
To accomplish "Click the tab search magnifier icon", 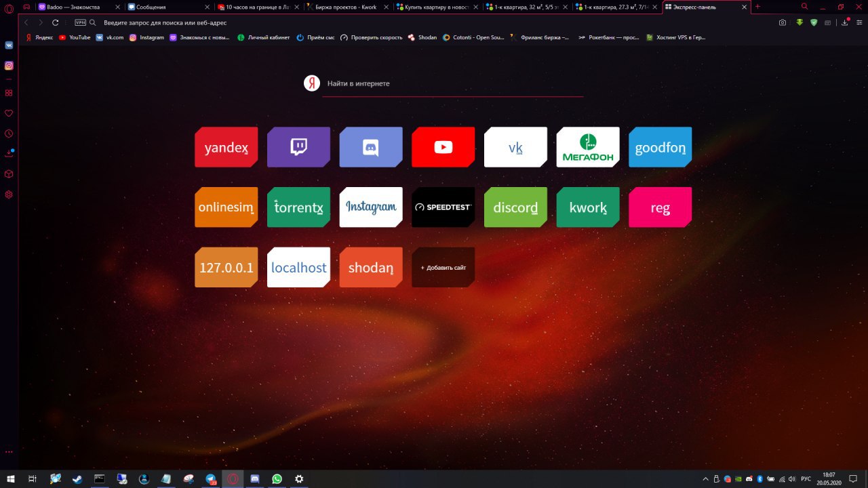I will [804, 7].
